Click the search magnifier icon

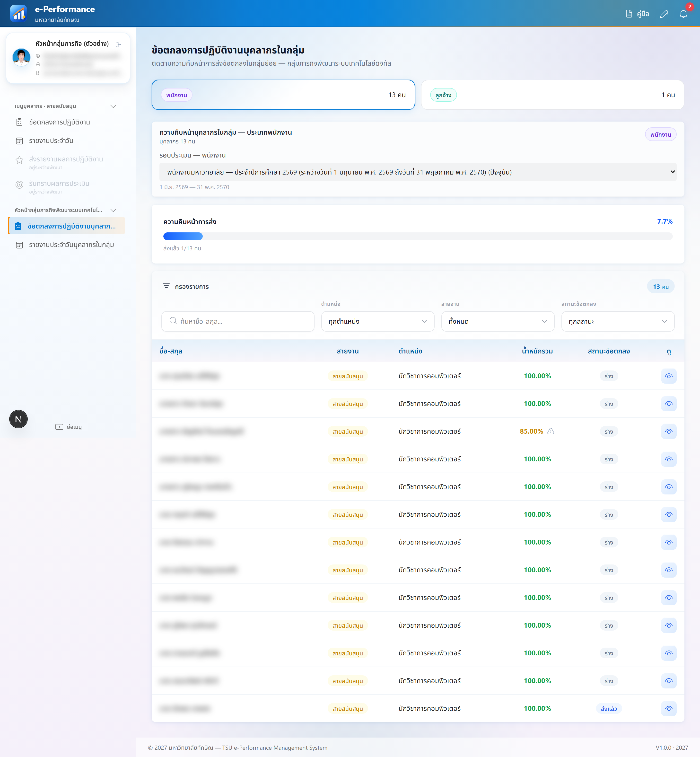tap(173, 321)
